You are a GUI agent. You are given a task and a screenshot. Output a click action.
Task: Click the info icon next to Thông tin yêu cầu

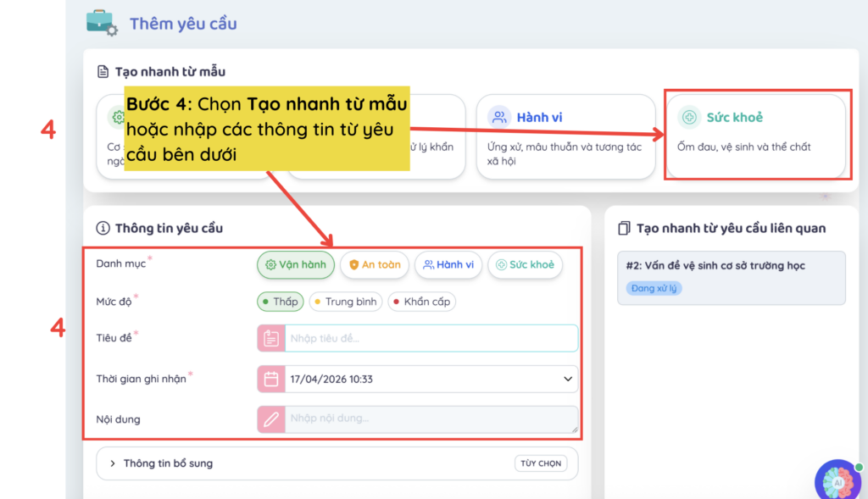coord(103,228)
